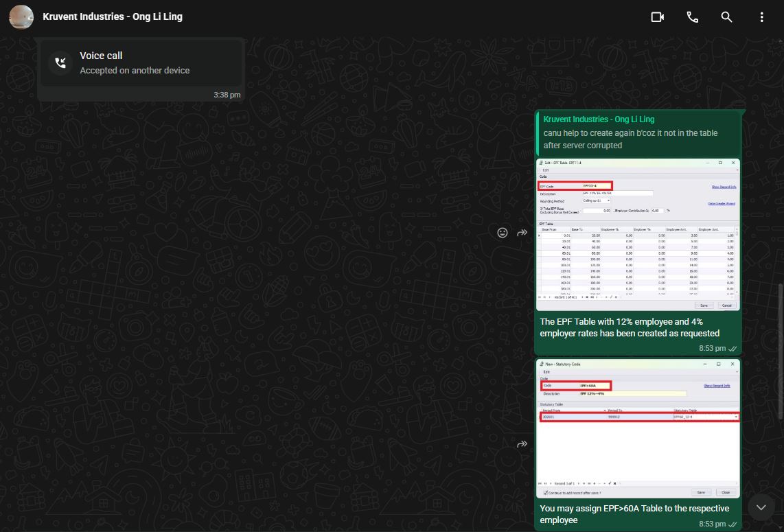
Task: Jump to latest messages with down chevron
Action: pyautogui.click(x=761, y=507)
